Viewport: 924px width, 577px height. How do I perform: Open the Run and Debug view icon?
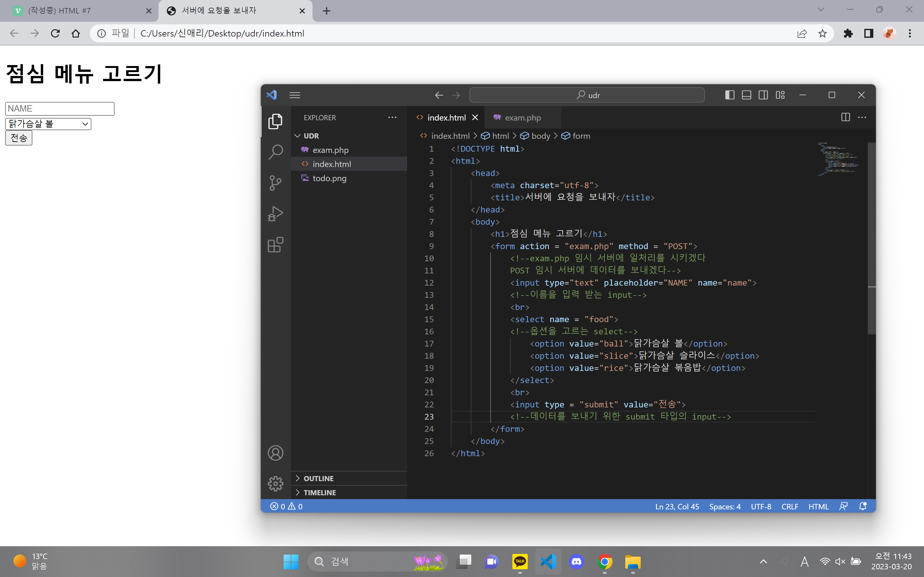click(275, 214)
